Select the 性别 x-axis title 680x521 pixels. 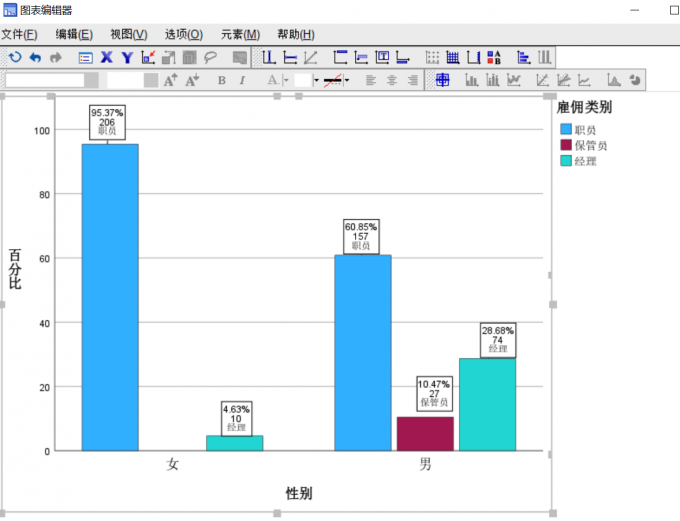pos(299,493)
